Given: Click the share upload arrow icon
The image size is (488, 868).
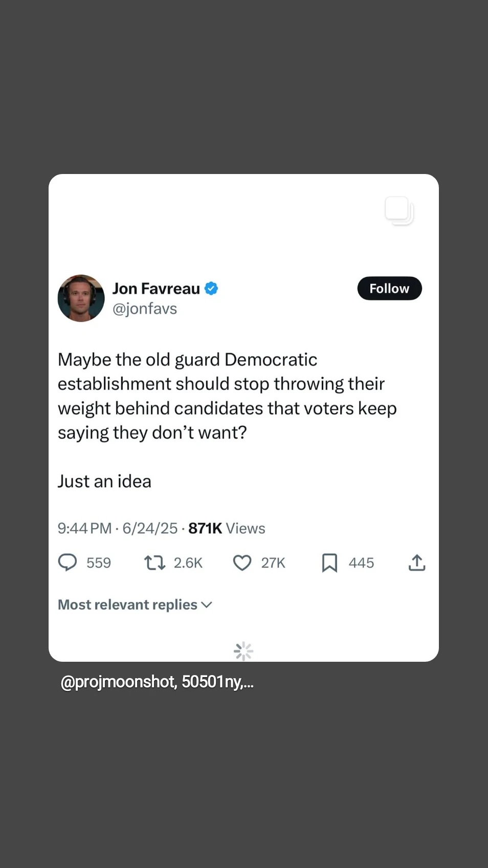Looking at the screenshot, I should click(417, 562).
